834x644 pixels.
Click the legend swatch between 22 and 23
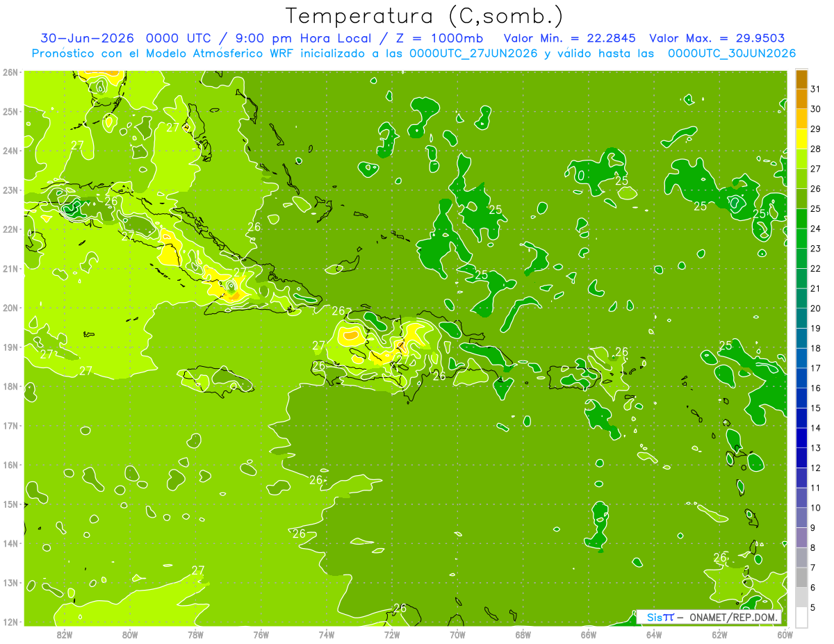[x=801, y=258]
